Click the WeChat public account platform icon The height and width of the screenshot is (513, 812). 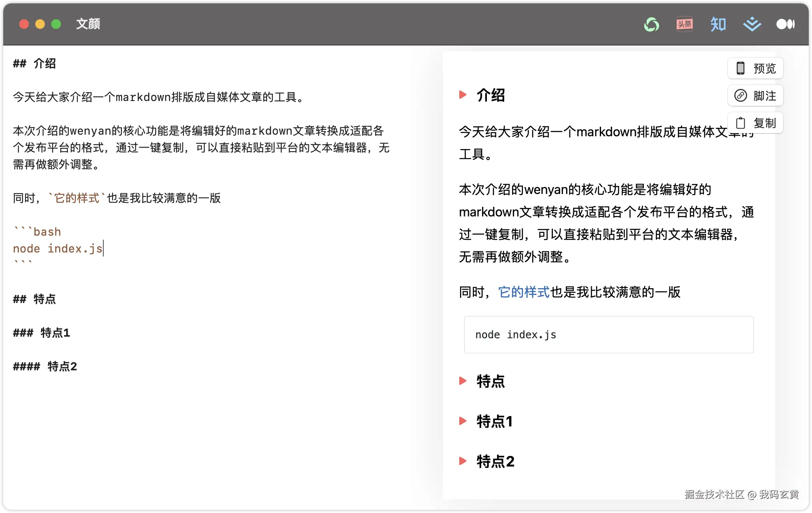tap(651, 24)
